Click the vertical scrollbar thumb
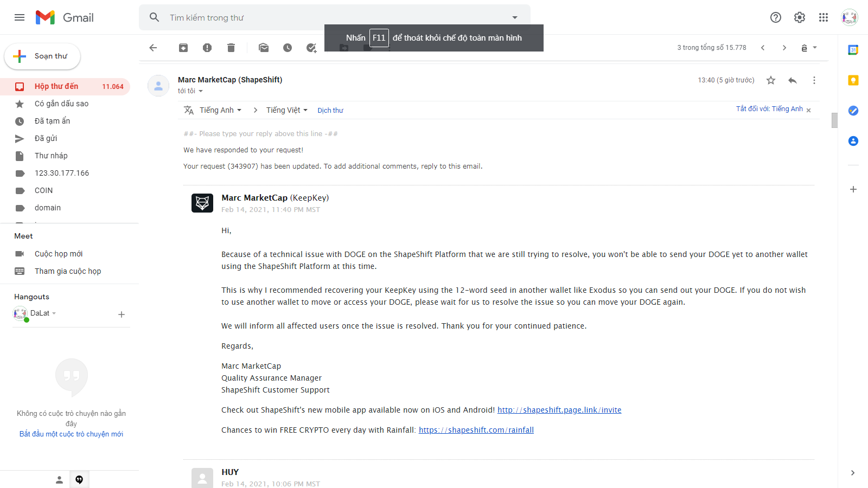The width and height of the screenshot is (868, 488). coord(834,120)
